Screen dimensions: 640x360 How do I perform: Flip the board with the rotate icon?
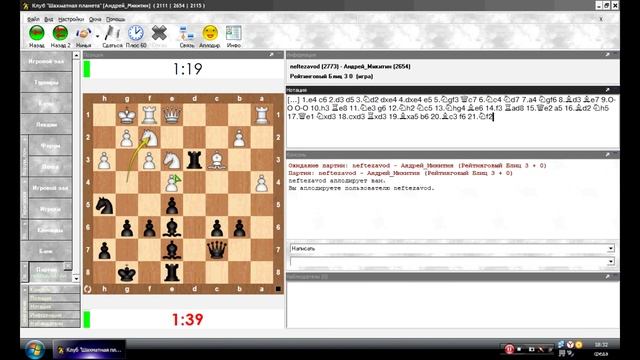tap(87, 289)
